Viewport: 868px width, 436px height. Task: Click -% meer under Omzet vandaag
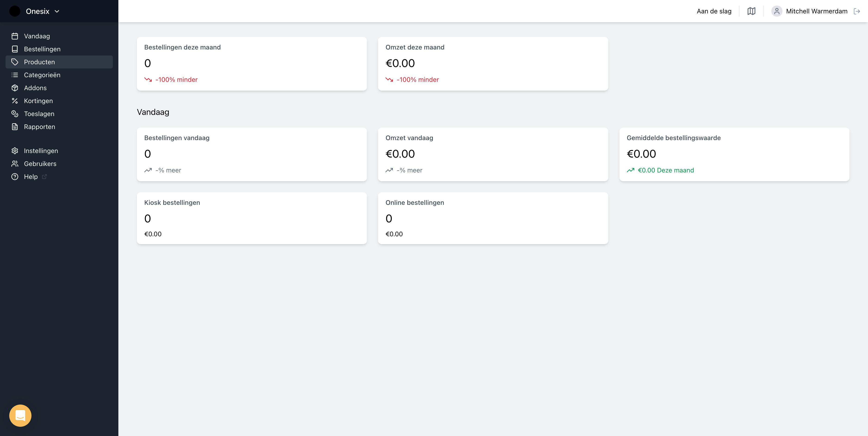(x=409, y=170)
